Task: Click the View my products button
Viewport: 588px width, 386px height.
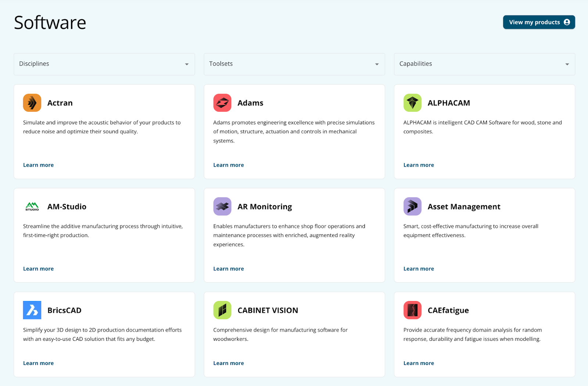Action: point(539,22)
